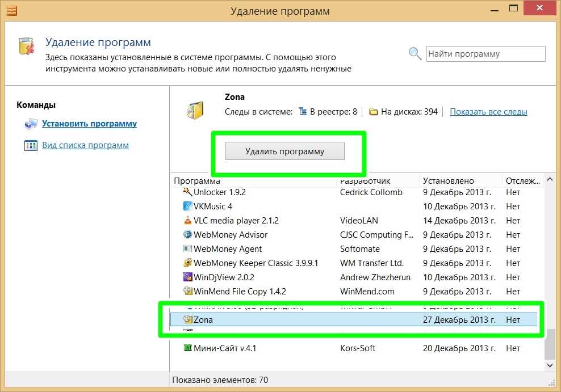Click the VLC media player cone icon

pyautogui.click(x=188, y=221)
